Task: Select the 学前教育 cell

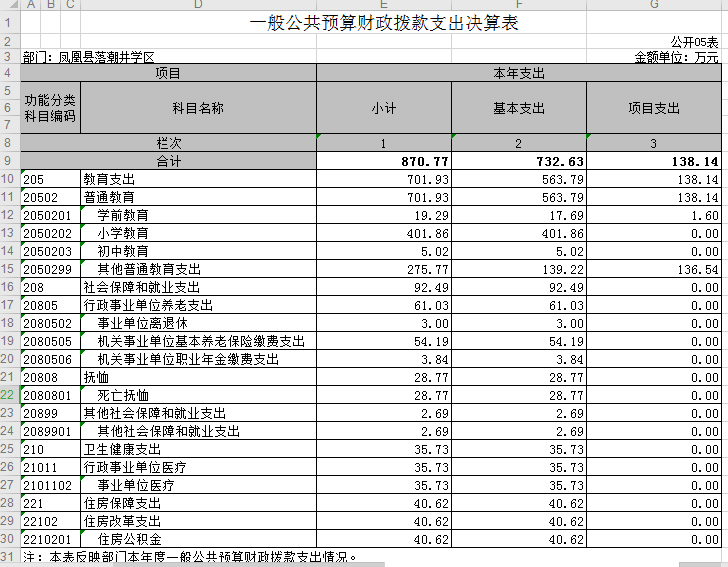Action: point(198,215)
